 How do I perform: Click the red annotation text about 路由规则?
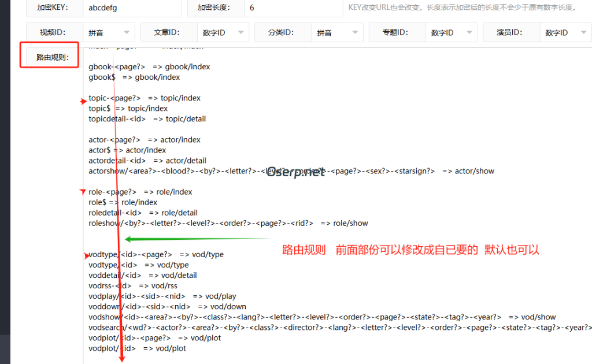point(412,250)
